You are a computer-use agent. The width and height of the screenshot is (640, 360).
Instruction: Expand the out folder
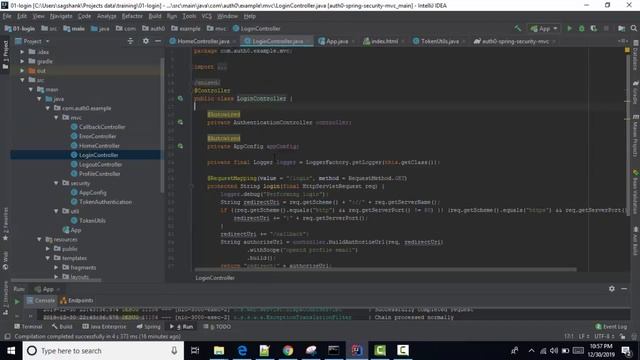click(22, 71)
